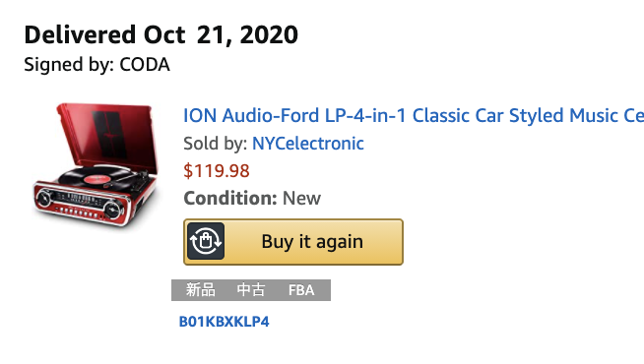Click the $119.98 price text
The image size is (644, 364).
[x=217, y=171]
